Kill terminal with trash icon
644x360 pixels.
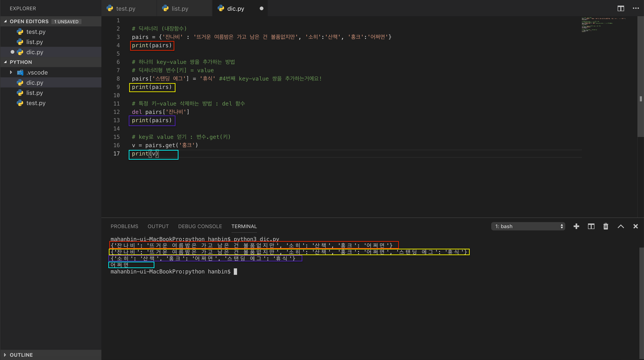point(606,226)
